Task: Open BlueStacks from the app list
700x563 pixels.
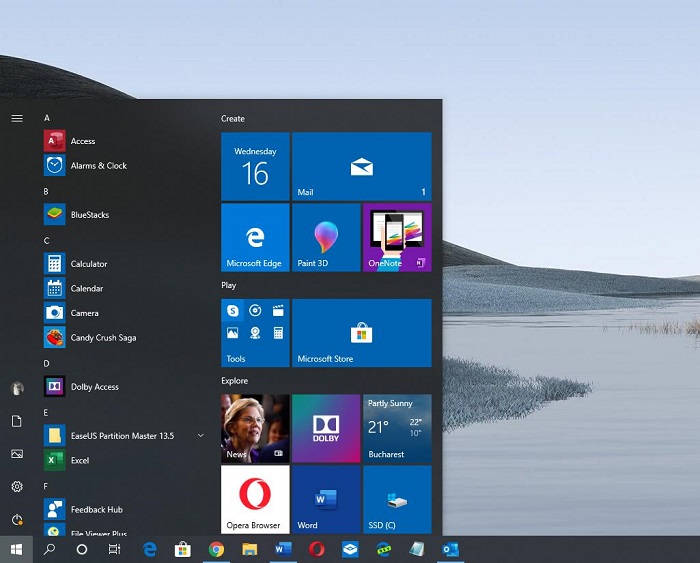Action: (89, 215)
